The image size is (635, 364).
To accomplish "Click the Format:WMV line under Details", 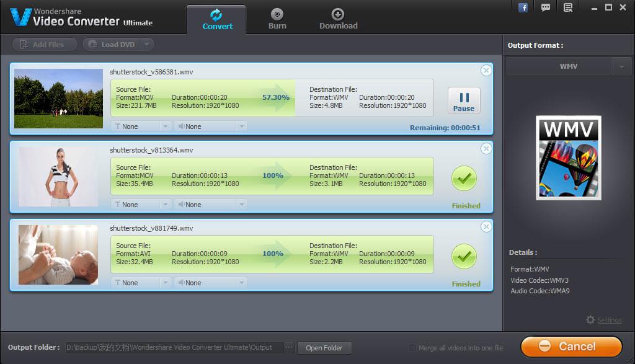I will pos(530,269).
